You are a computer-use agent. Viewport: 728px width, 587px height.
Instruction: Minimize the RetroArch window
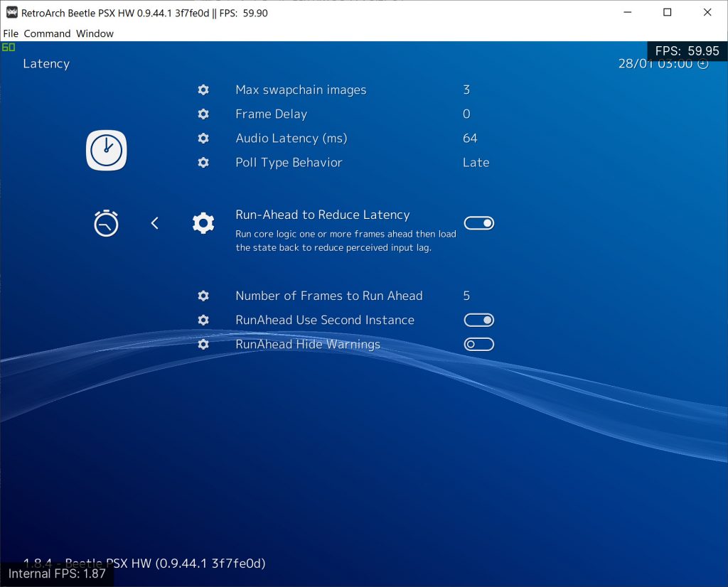pyautogui.click(x=627, y=13)
